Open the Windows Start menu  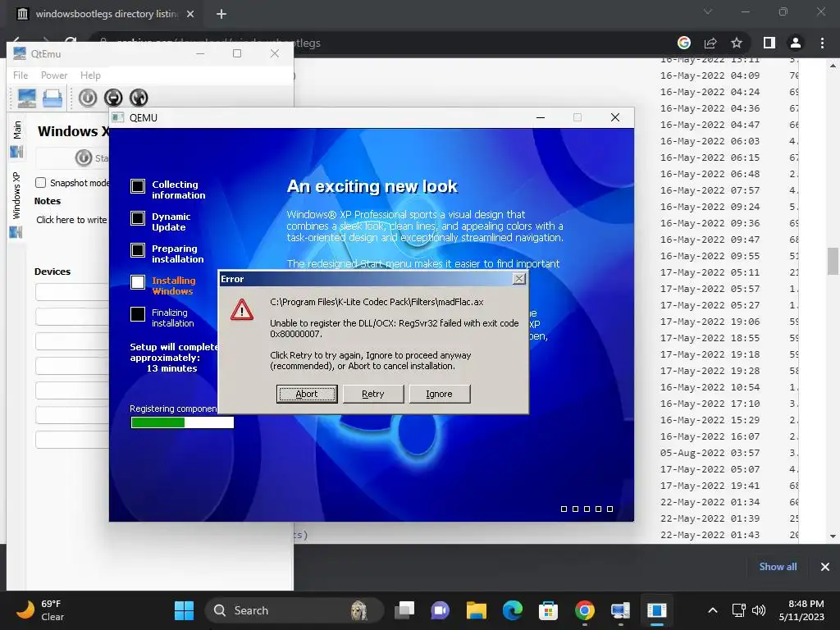pyautogui.click(x=184, y=610)
